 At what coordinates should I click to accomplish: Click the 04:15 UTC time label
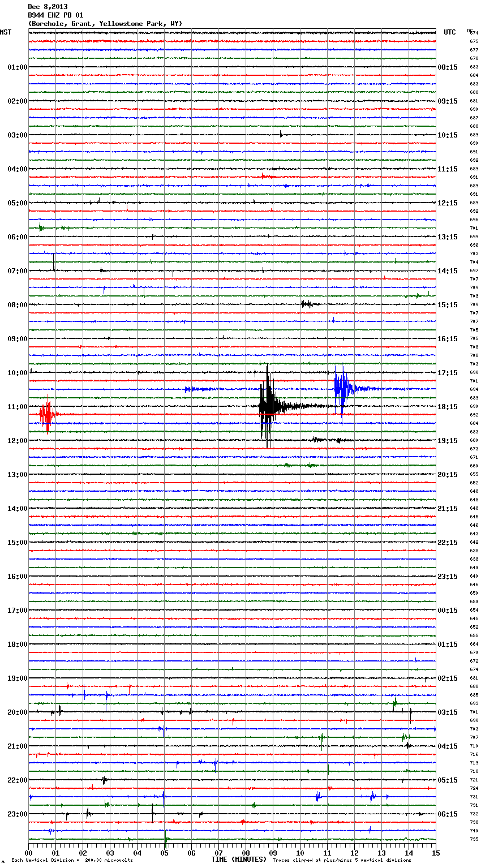click(448, 746)
